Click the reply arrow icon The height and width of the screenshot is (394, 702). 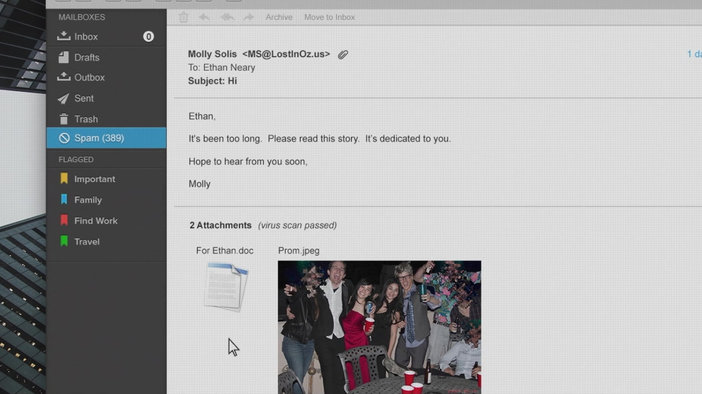click(204, 17)
